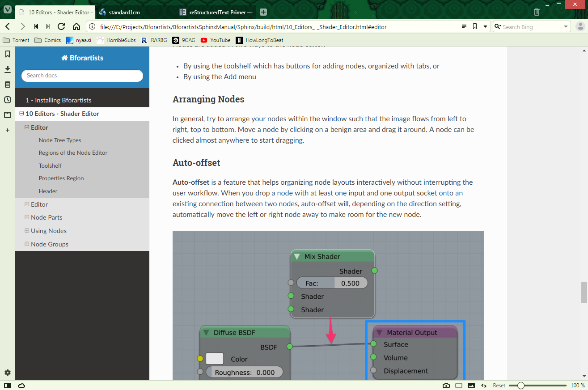Toggle image loading in status bar
588x390 pixels.
pos(471,386)
